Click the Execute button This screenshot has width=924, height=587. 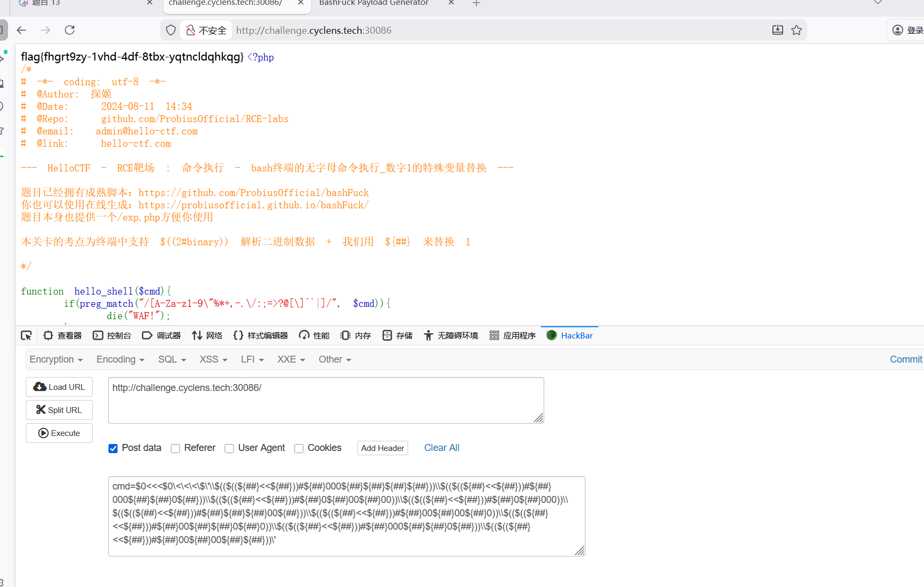tap(59, 433)
